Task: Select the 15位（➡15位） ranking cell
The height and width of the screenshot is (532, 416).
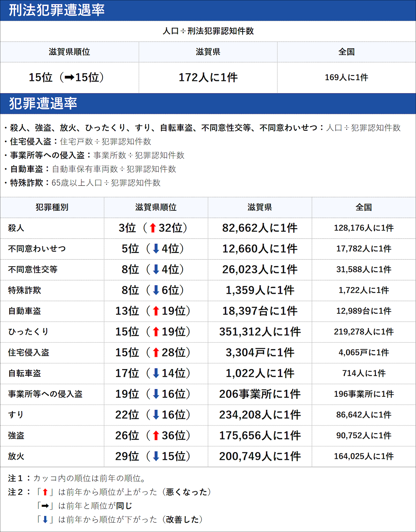Action: tap(69, 78)
